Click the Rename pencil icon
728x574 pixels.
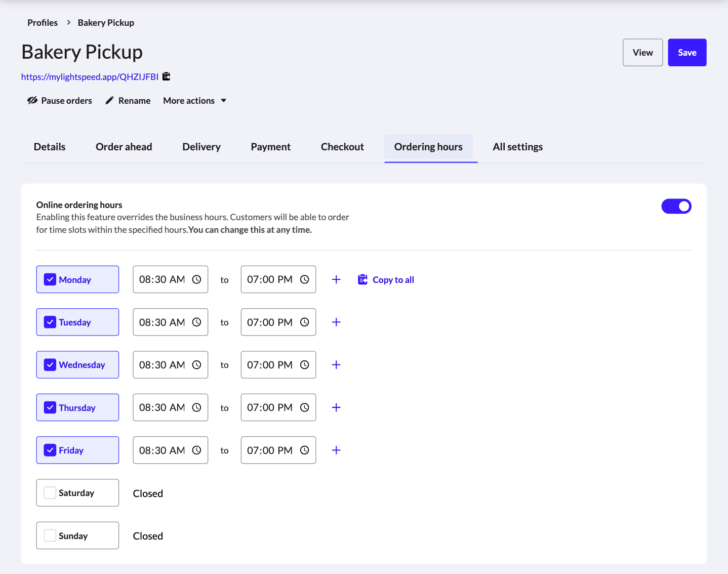point(109,100)
